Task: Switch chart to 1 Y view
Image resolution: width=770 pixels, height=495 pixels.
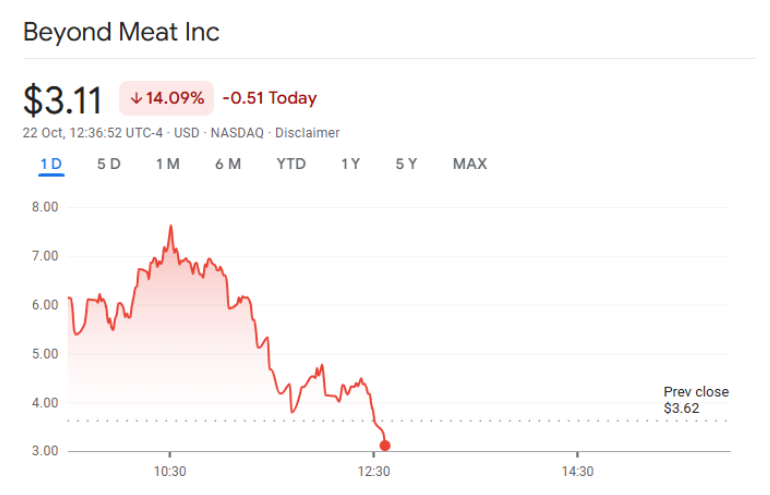Action: click(x=350, y=164)
